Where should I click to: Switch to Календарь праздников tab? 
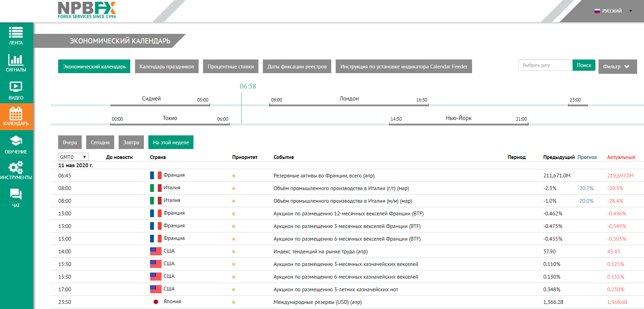[x=166, y=67]
